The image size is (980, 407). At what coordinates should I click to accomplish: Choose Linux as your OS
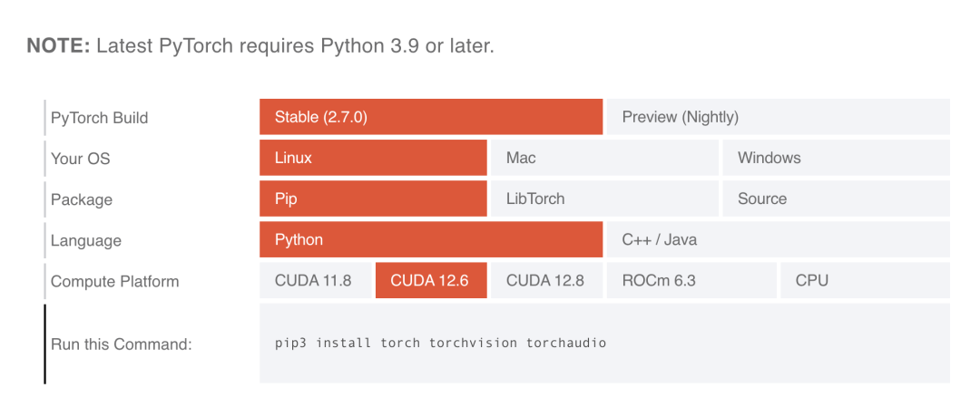(x=373, y=158)
